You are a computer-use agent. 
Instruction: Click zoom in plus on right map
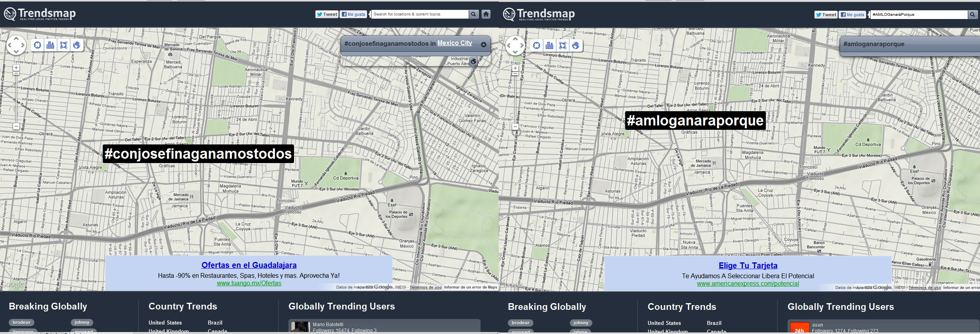click(x=515, y=68)
